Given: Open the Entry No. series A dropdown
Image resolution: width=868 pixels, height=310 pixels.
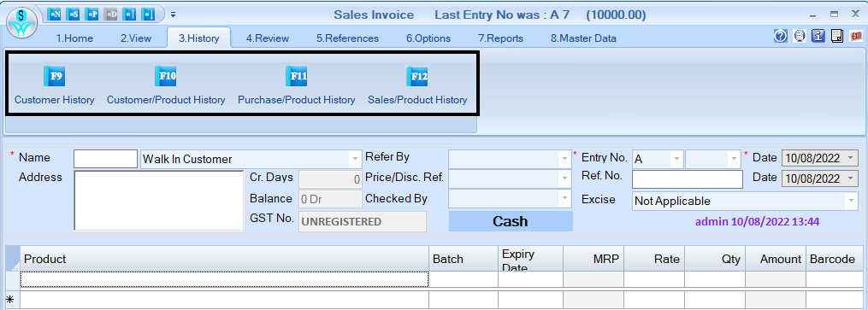Looking at the screenshot, I should click(676, 159).
